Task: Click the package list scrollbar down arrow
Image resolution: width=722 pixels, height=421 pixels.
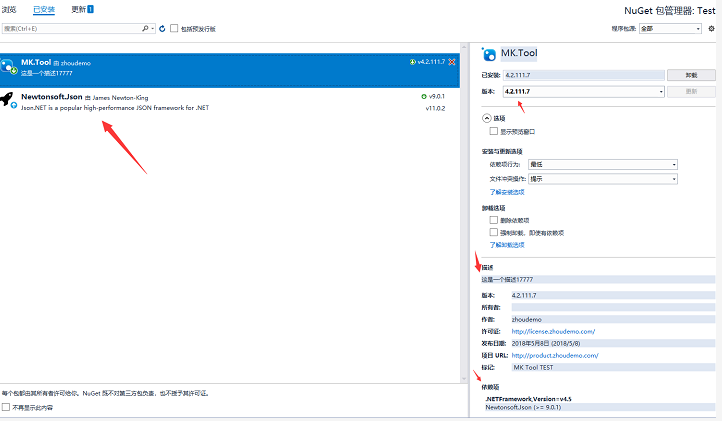Action: tap(464, 379)
